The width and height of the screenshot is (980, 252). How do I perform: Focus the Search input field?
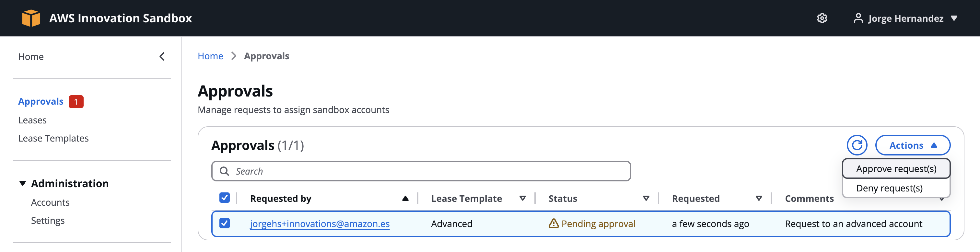point(421,171)
